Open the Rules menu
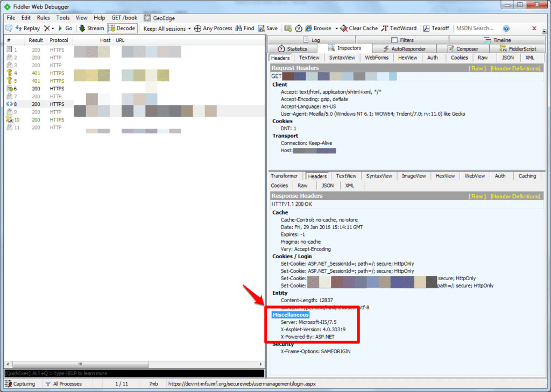 coord(44,18)
